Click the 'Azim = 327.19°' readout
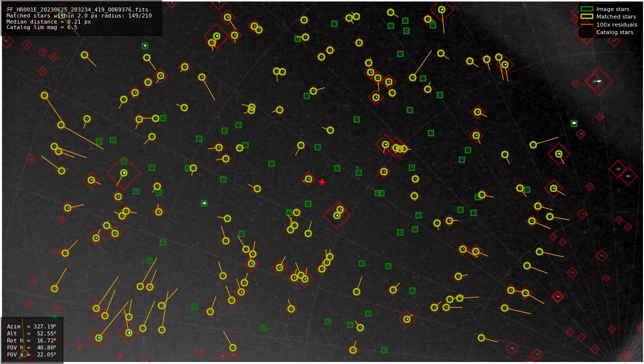This screenshot has height=364, width=644. (x=32, y=326)
